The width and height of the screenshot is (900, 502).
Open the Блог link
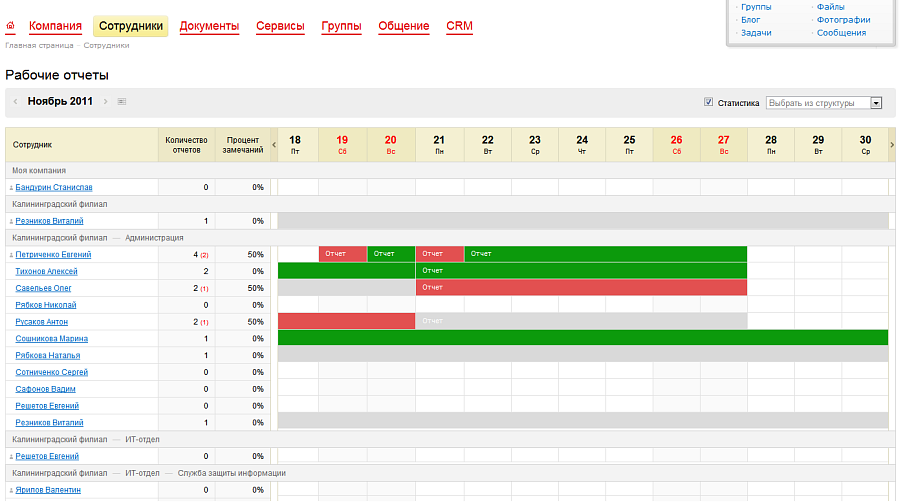750,20
